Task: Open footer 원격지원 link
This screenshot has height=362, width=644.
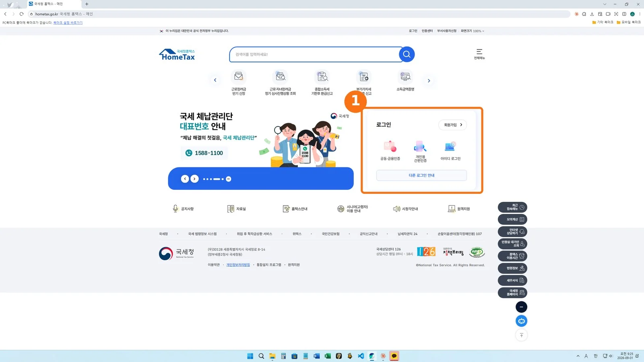Action: (294, 265)
